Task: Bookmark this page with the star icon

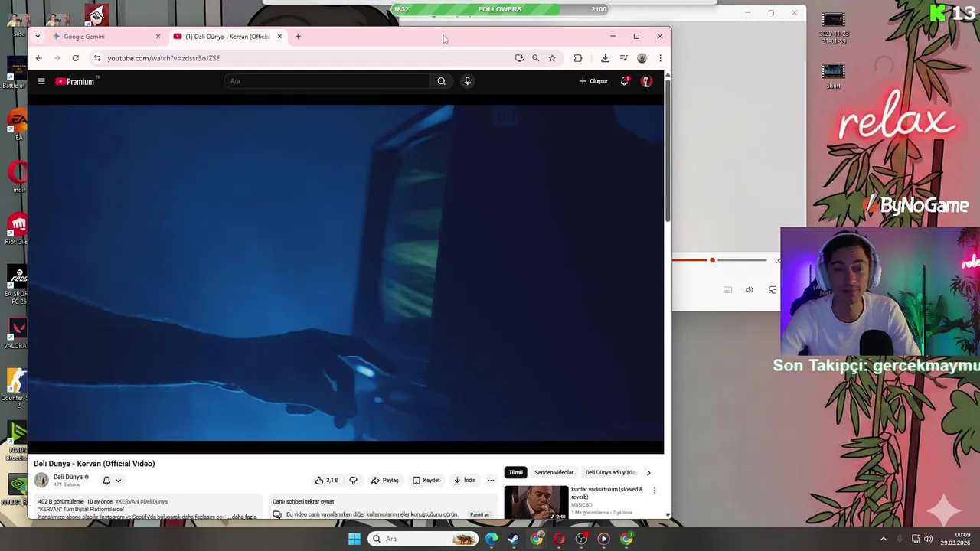Action: pyautogui.click(x=552, y=58)
